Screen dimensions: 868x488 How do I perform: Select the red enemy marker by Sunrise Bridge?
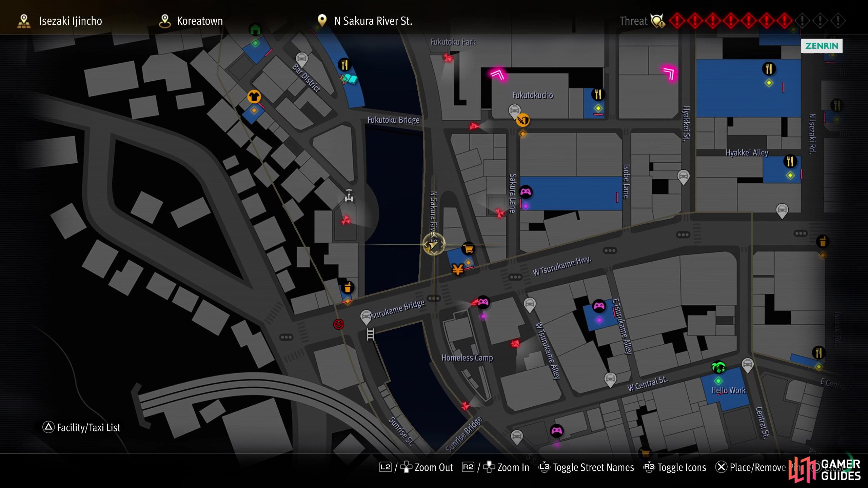coord(465,405)
